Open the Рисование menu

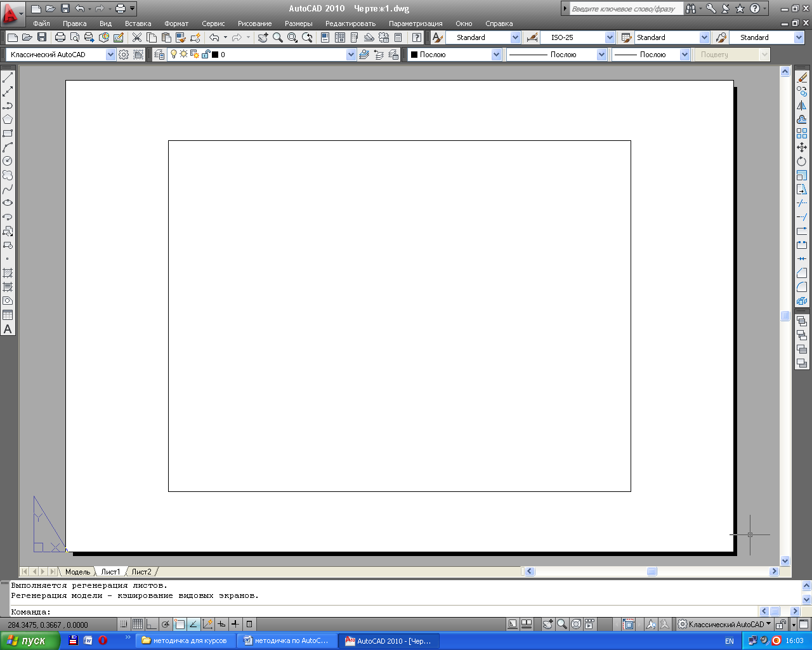tap(254, 23)
